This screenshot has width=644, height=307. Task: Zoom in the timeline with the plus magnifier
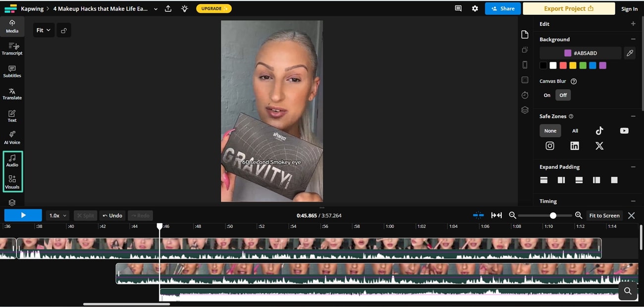pos(579,215)
